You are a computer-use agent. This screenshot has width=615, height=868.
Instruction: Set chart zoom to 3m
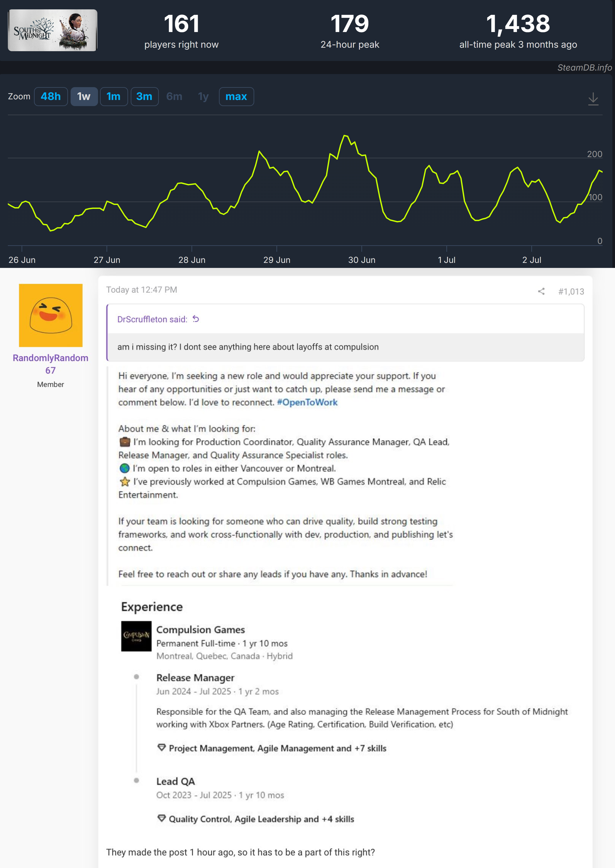coord(144,96)
